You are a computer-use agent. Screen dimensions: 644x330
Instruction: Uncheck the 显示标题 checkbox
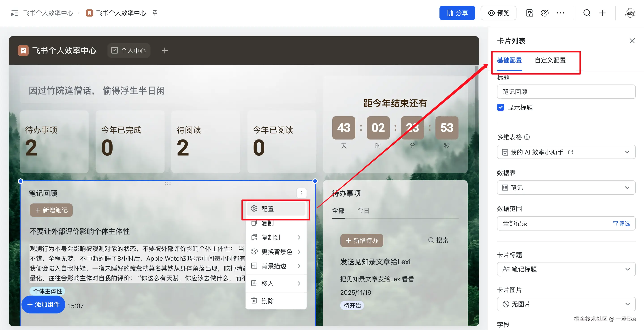coord(501,107)
